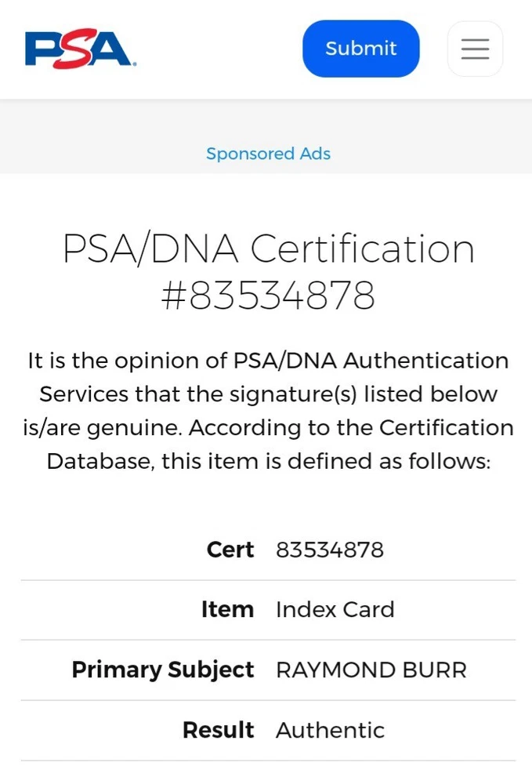Select the RAYMOND BURR subject name
The image size is (532, 784).
tap(371, 670)
